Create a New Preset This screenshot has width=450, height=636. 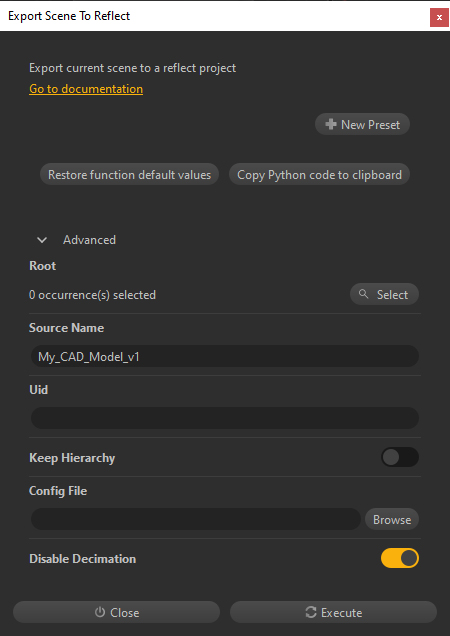coord(362,124)
